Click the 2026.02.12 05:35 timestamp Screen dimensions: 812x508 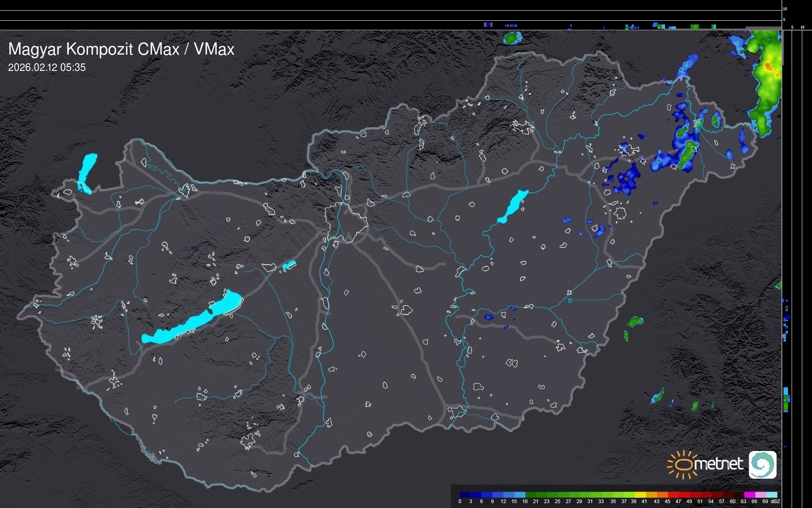coord(47,68)
